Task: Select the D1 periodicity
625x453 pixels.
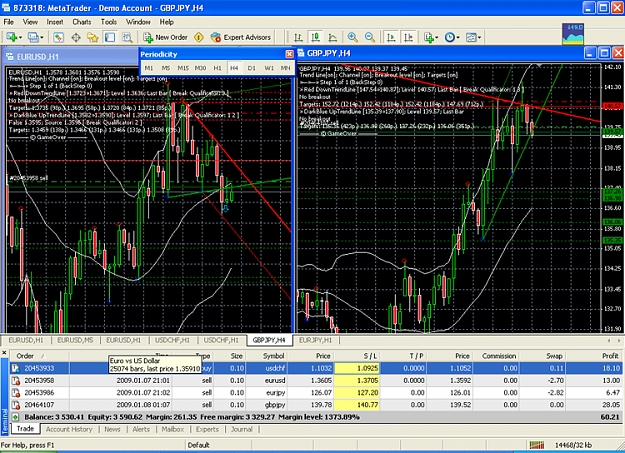Action: pyautogui.click(x=252, y=68)
